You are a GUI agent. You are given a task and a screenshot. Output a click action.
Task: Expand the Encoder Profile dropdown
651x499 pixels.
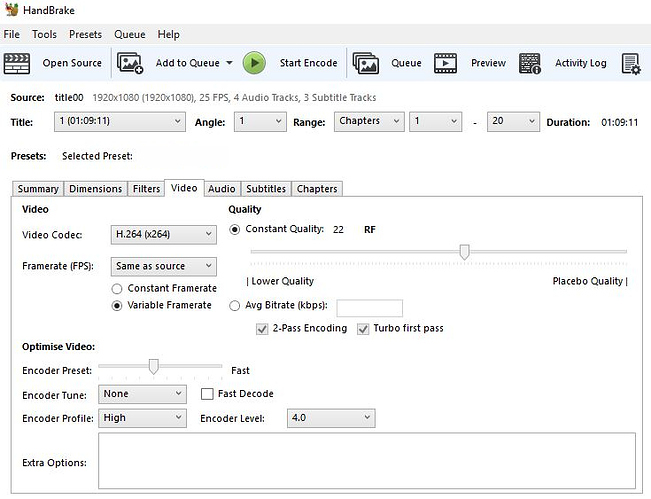[x=142, y=418]
